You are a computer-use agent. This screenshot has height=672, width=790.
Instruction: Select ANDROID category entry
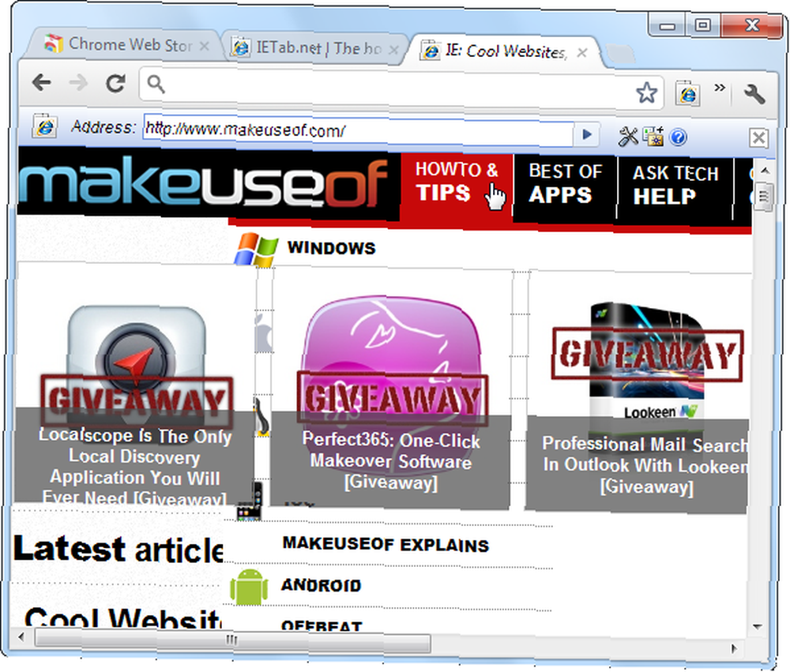click(322, 585)
